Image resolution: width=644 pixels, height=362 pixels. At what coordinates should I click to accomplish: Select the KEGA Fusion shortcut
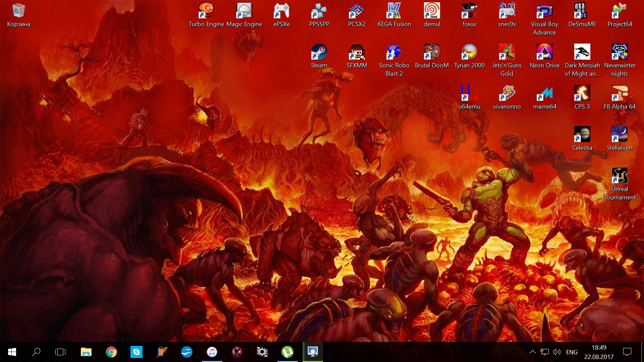click(x=394, y=15)
